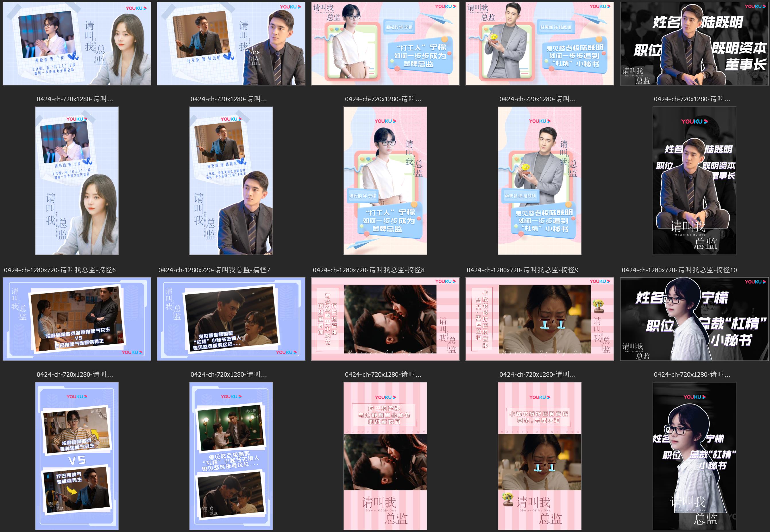
Task: Select portrait purple thumbnail with large VS text
Action: click(x=77, y=456)
